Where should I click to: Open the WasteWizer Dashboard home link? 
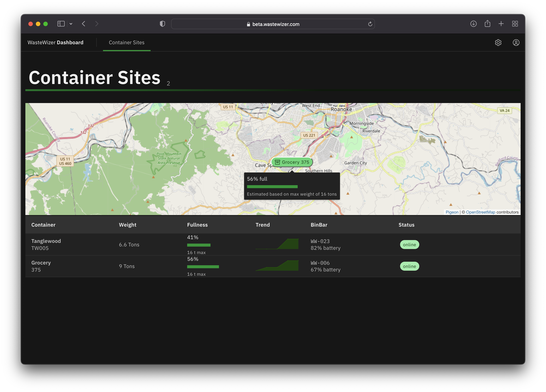55,43
